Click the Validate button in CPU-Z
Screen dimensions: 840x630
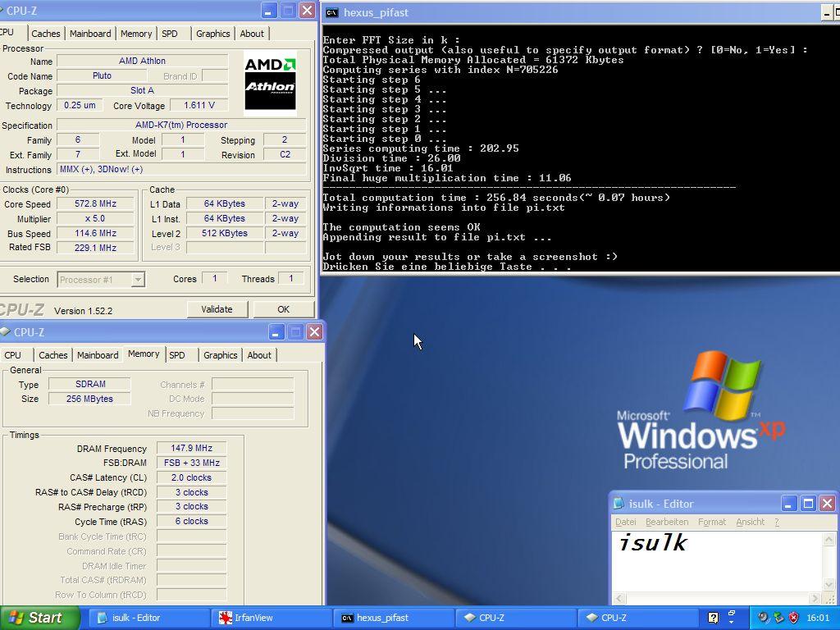pyautogui.click(x=217, y=309)
